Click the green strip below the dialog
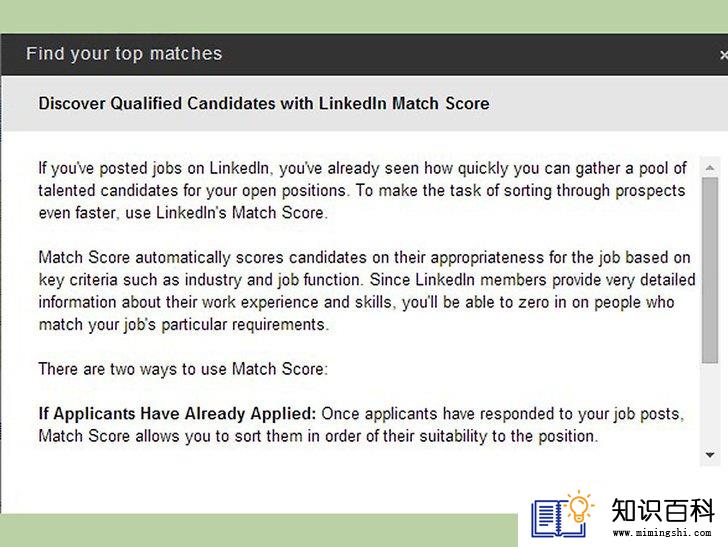 pyautogui.click(x=259, y=530)
